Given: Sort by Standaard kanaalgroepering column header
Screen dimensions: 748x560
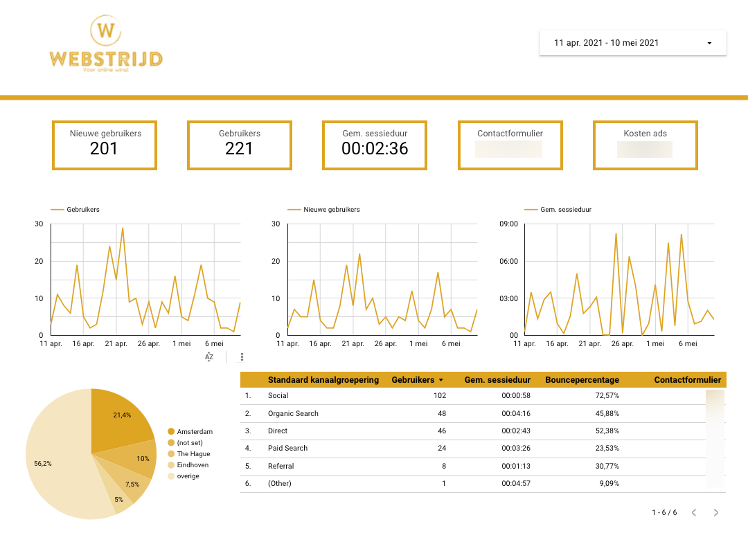Looking at the screenshot, I should point(323,380).
